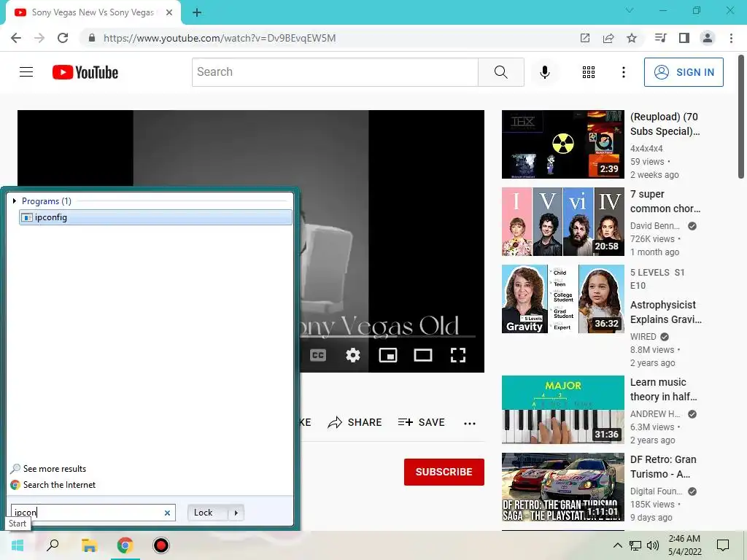Open YouTube settings three-dot menu

[623, 72]
